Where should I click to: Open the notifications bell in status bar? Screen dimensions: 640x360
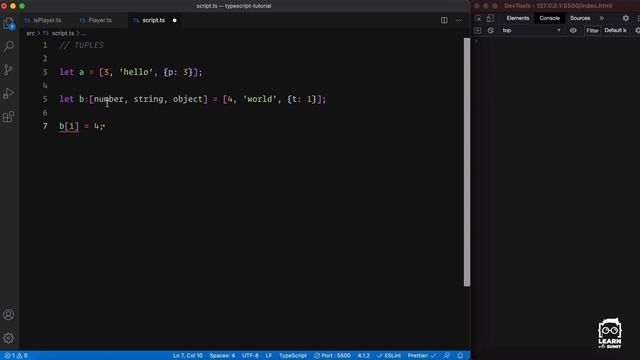click(460, 356)
